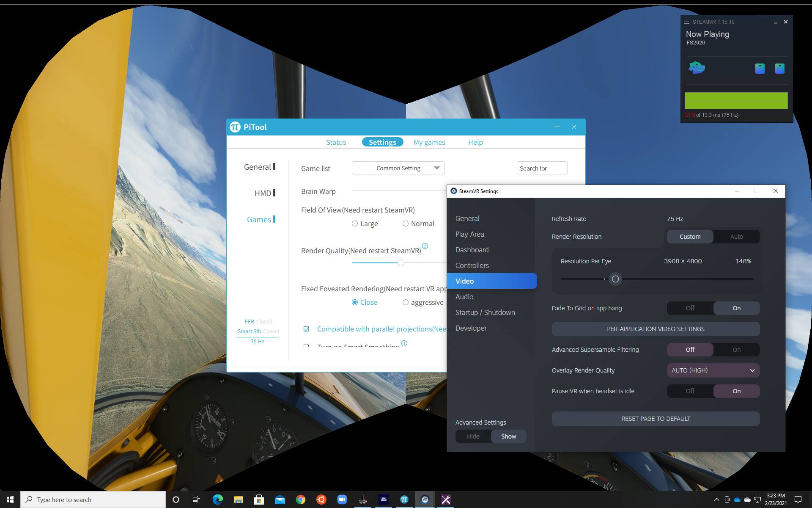
Task: Switch to SteamVR on the taskbar
Action: pyautogui.click(x=425, y=500)
